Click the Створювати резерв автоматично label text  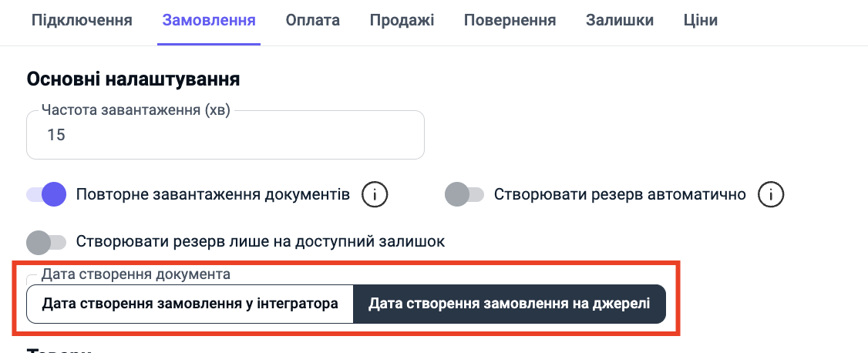pos(620,194)
